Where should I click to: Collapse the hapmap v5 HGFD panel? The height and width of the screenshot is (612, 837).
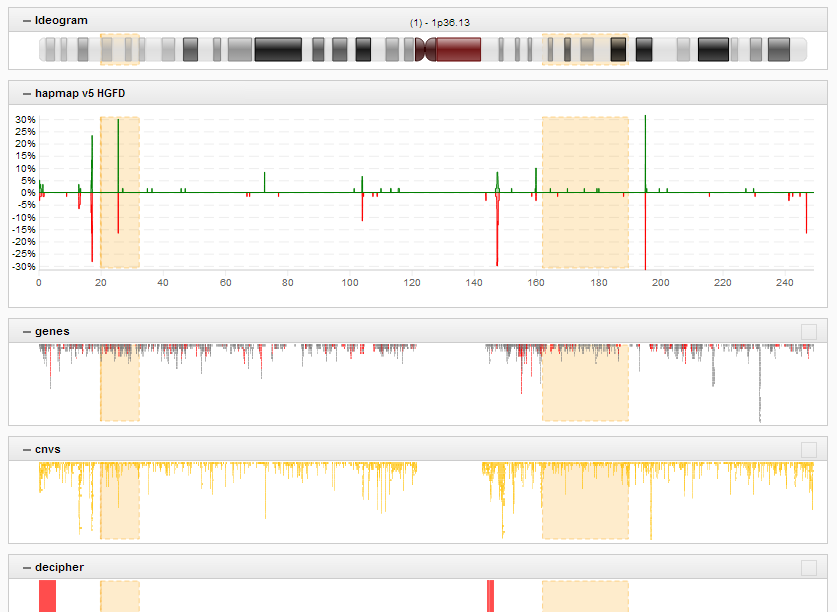tap(27, 94)
